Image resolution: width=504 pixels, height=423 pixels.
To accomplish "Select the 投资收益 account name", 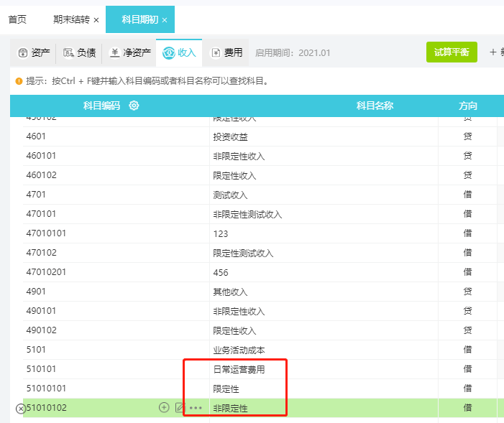I will point(231,137).
